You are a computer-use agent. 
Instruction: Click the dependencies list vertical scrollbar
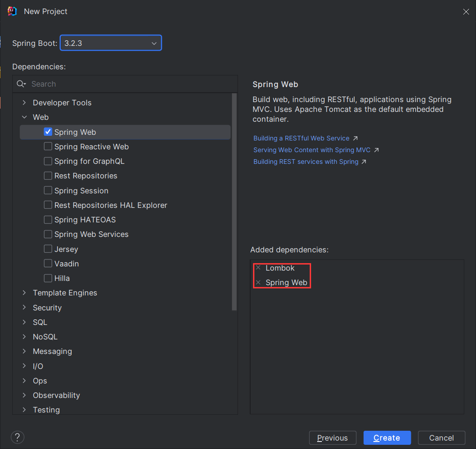pos(234,202)
